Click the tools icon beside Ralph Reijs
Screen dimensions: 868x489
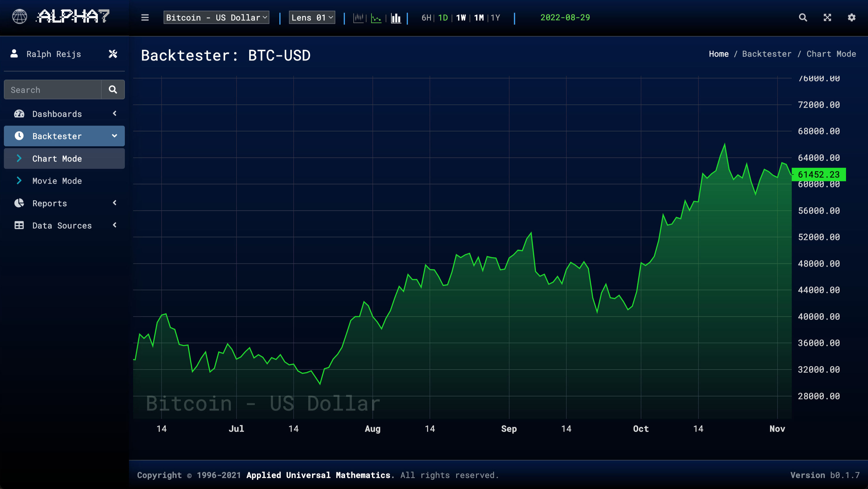pos(113,54)
